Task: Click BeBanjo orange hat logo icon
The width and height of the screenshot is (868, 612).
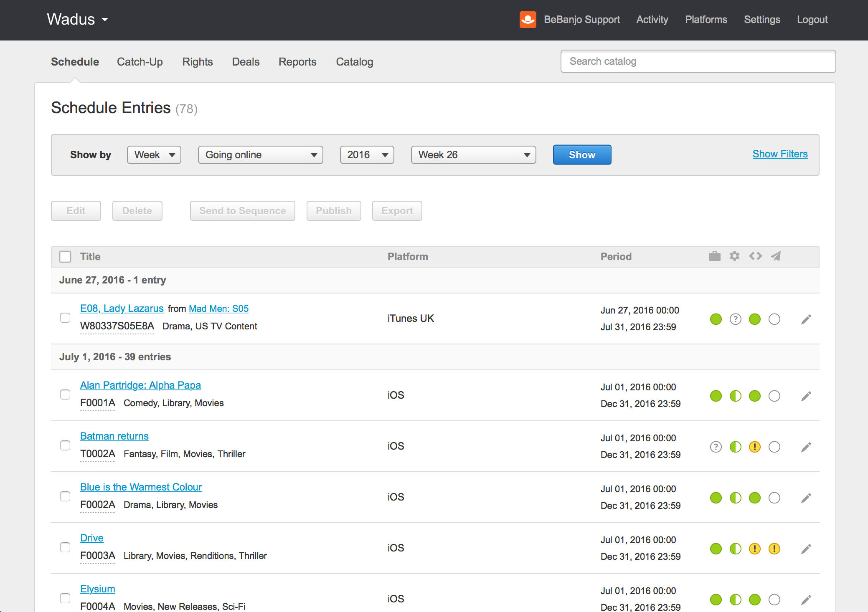Action: click(528, 20)
